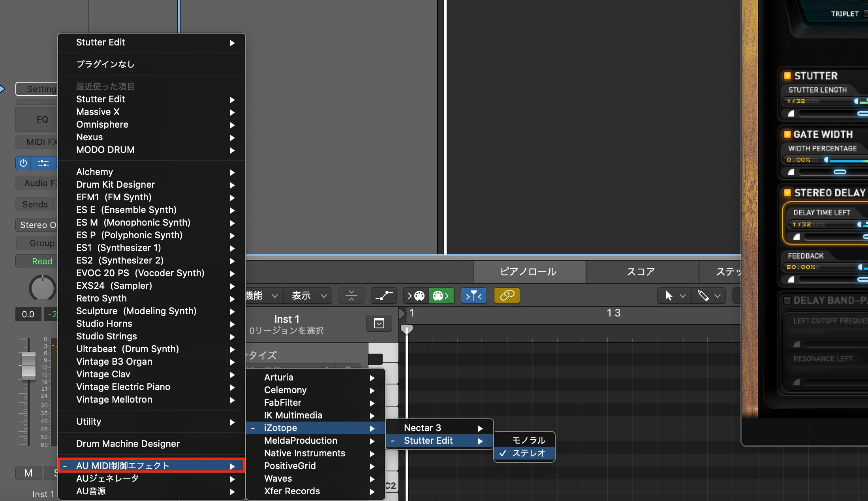Click the blue catch playhead icon
This screenshot has width=868, height=501.
474,296
